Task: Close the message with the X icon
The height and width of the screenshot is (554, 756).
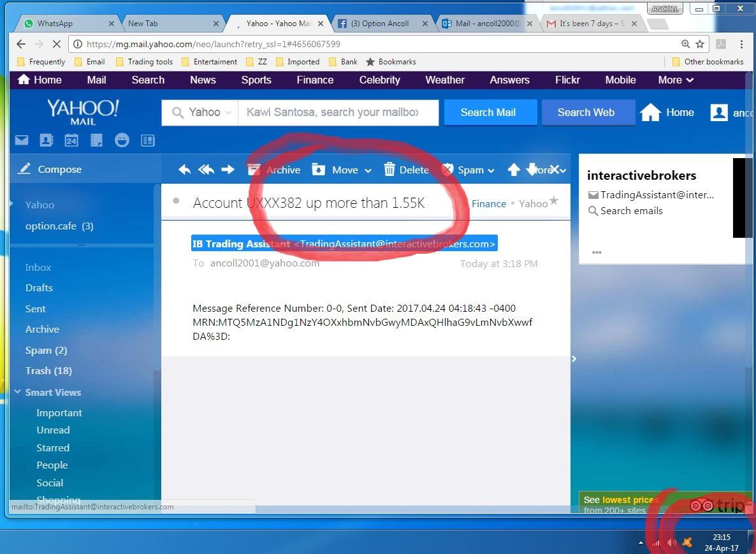Action: pyautogui.click(x=554, y=169)
